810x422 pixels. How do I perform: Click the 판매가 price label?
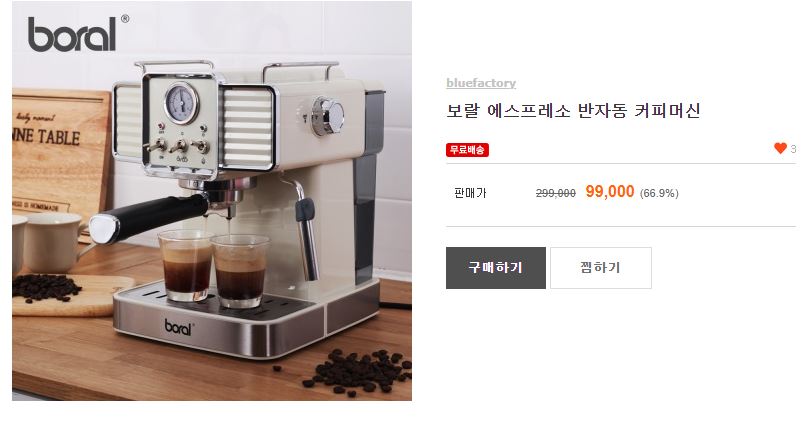(x=470, y=193)
